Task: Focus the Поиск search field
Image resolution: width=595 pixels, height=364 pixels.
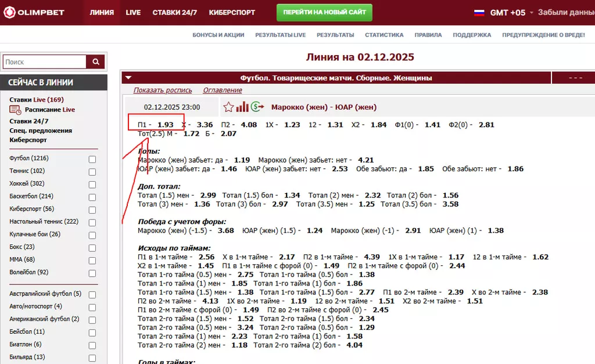Action: point(45,62)
